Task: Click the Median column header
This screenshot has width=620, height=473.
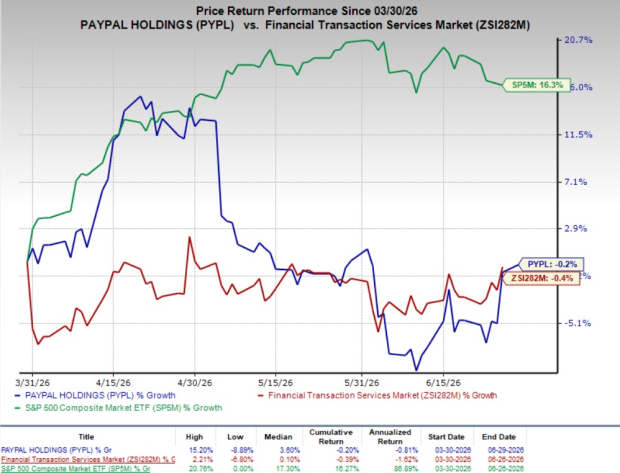Action: tap(278, 437)
